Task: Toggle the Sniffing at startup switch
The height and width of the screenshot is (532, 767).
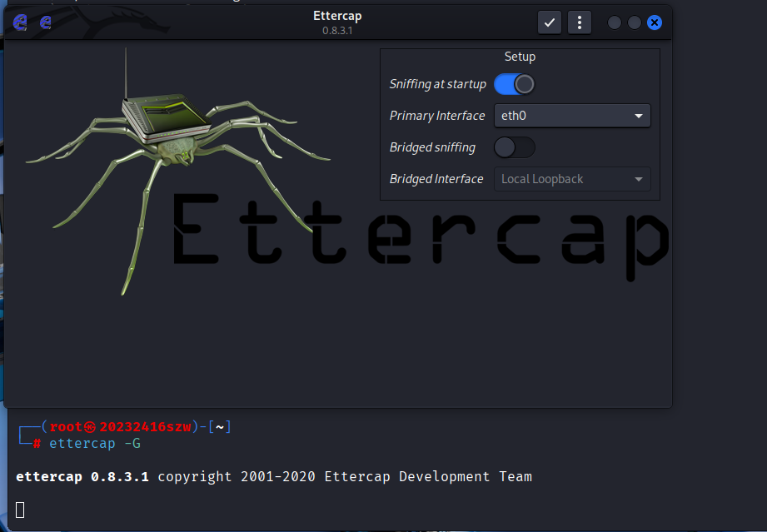Action: pyautogui.click(x=514, y=84)
